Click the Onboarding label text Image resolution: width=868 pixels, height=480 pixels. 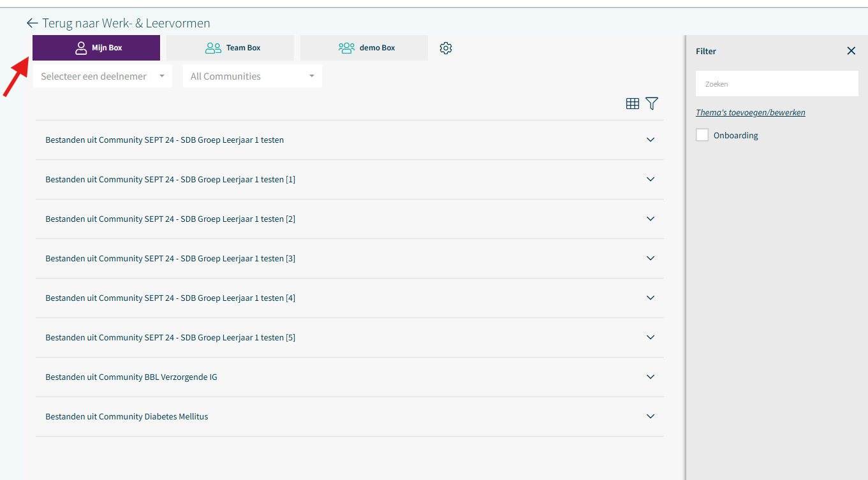pyautogui.click(x=736, y=135)
